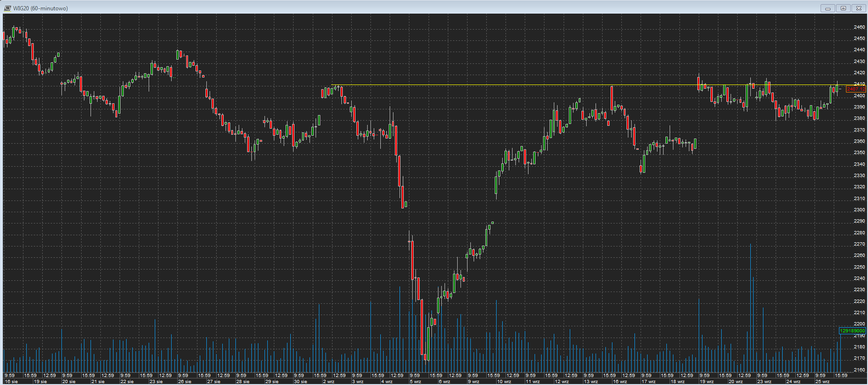Click the 2390 price axis label
Image resolution: width=868 pixels, height=385 pixels.
point(860,107)
